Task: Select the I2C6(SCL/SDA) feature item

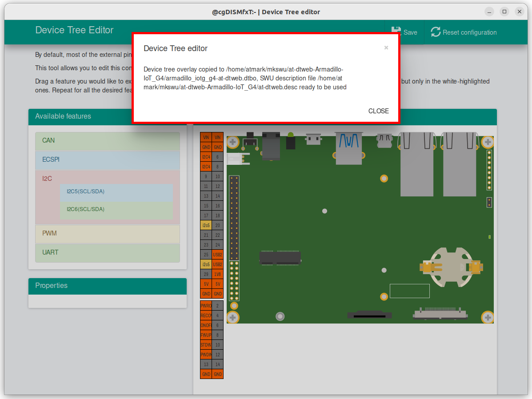Action: click(116, 209)
